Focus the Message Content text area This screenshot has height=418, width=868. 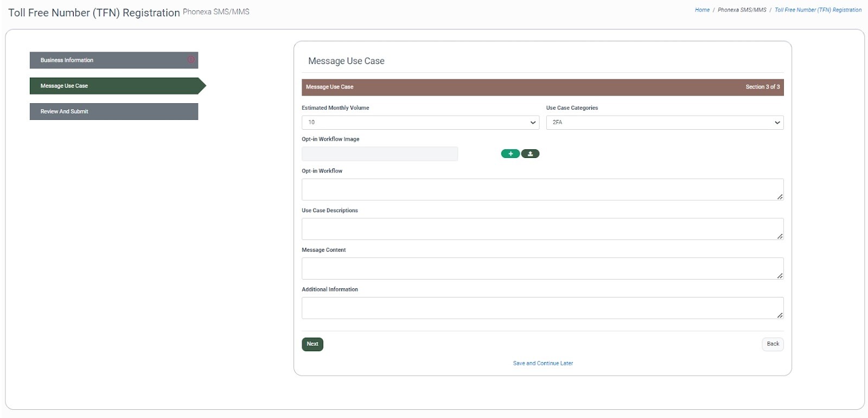[x=542, y=269]
